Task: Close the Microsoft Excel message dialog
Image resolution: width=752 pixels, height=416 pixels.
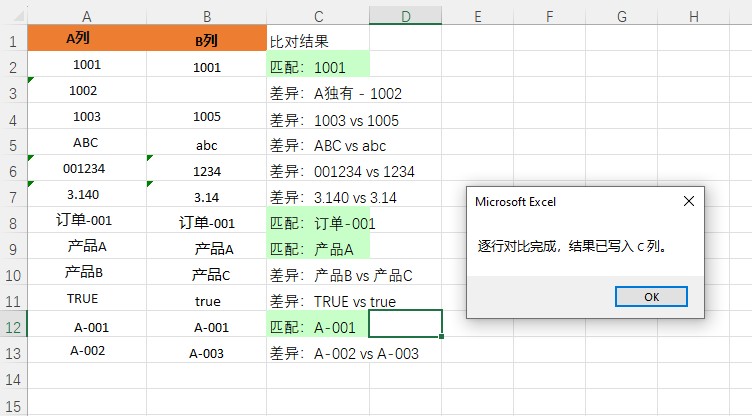Action: click(689, 201)
